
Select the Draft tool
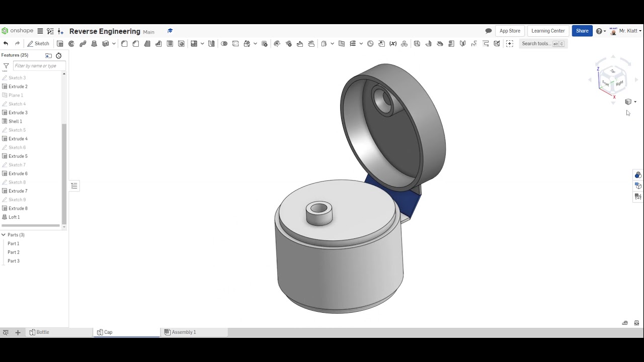click(147, 44)
